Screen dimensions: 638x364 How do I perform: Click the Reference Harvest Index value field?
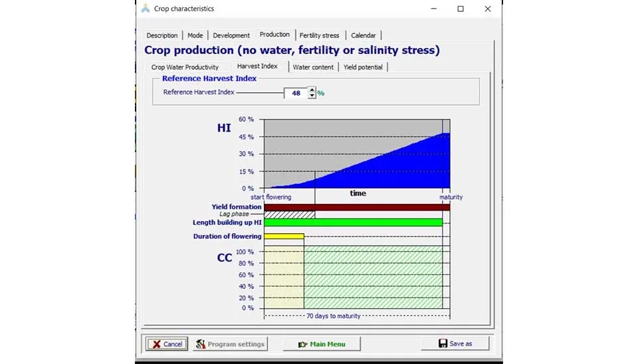coord(296,93)
